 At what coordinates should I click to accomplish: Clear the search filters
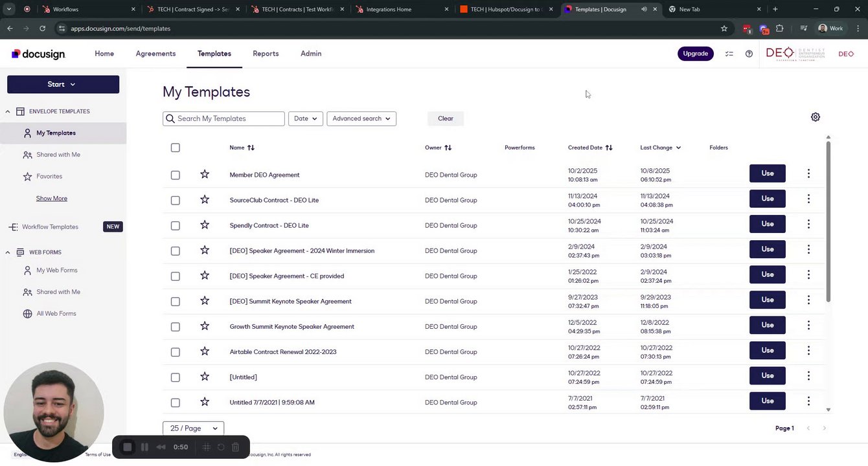pyautogui.click(x=446, y=118)
